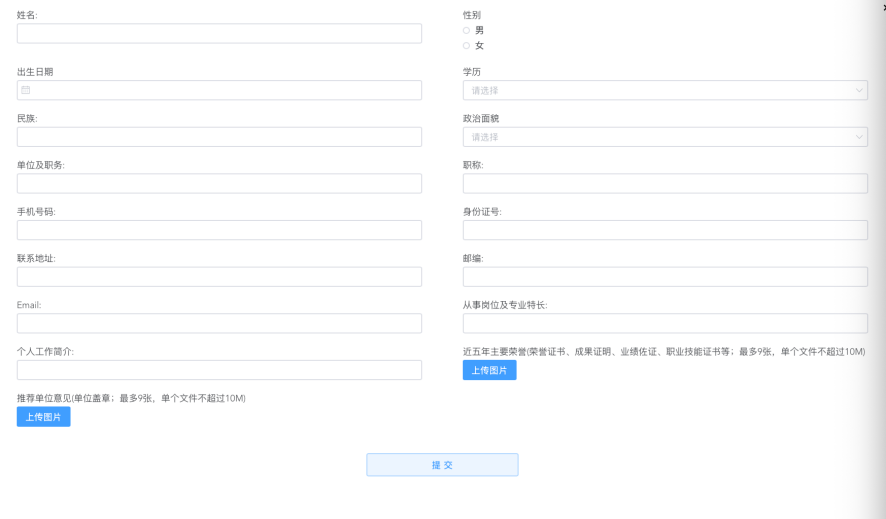Focus the 从事岗位及专业特长 field
The image size is (886, 519).
click(664, 323)
